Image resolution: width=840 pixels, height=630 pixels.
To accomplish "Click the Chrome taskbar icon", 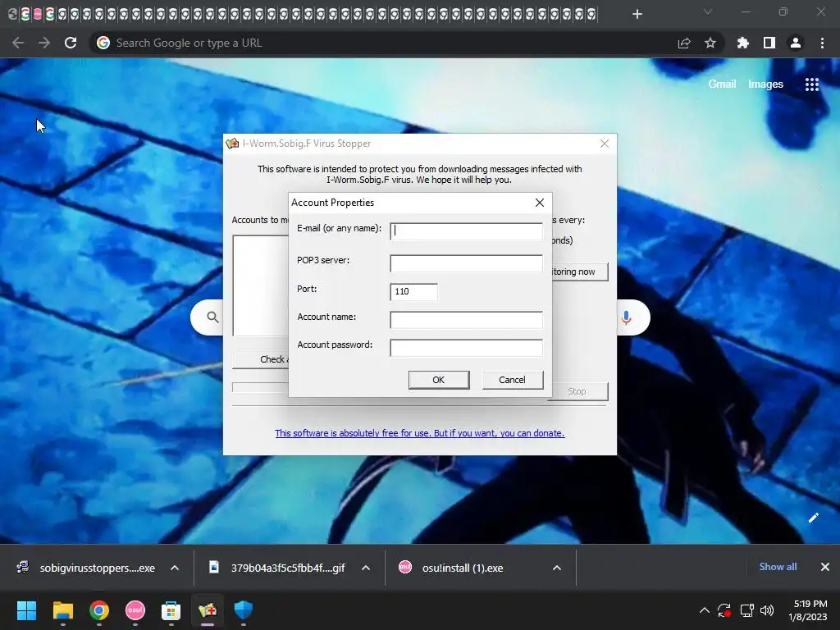I will point(99,610).
